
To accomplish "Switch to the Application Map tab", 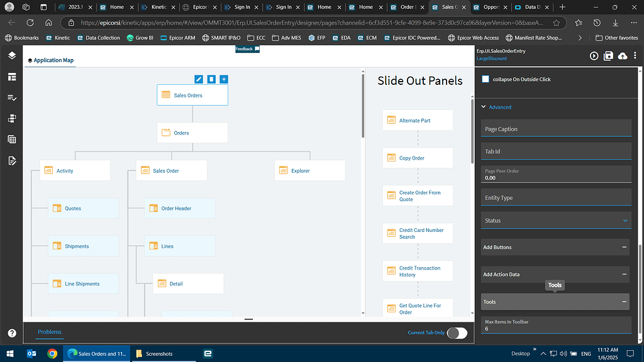I will pos(50,60).
